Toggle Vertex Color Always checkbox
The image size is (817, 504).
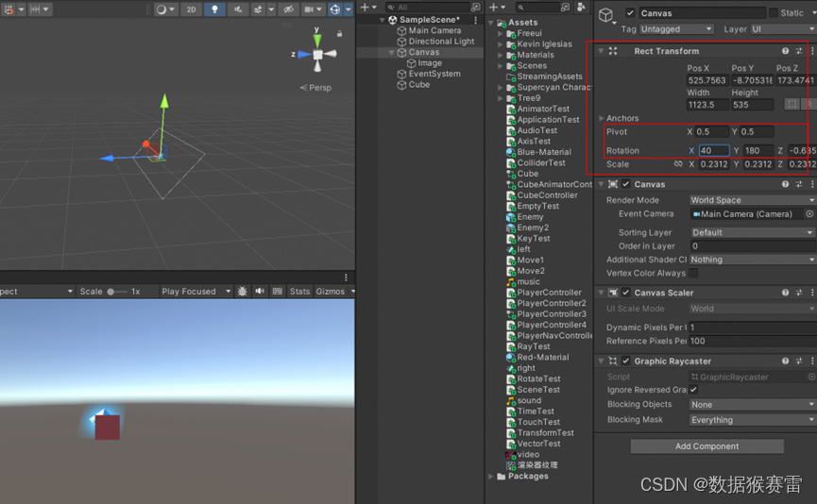click(x=693, y=273)
